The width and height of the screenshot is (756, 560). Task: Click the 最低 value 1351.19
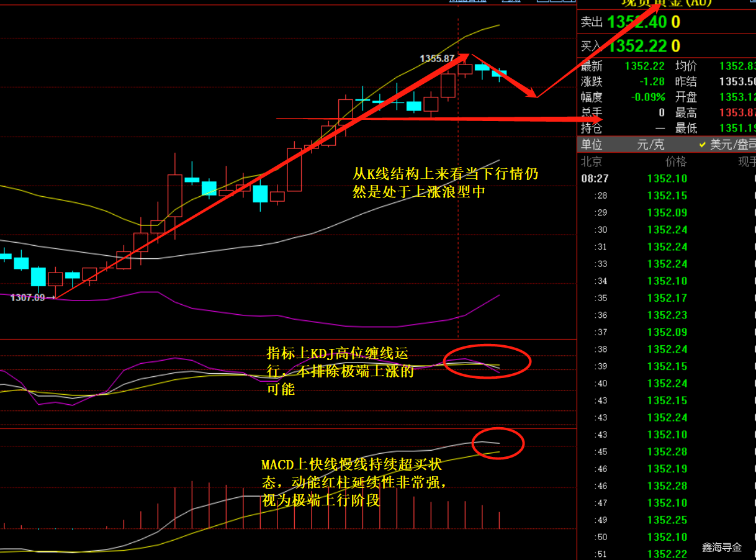coord(737,129)
